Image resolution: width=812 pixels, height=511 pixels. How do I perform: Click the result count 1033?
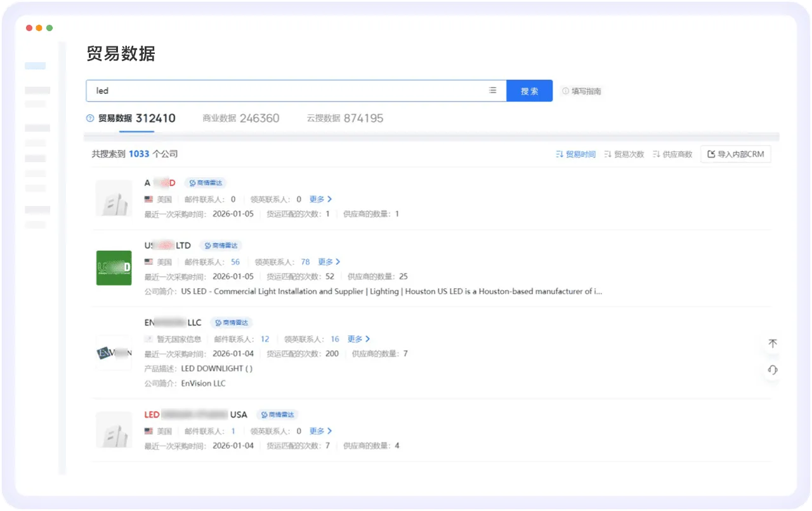pos(139,154)
